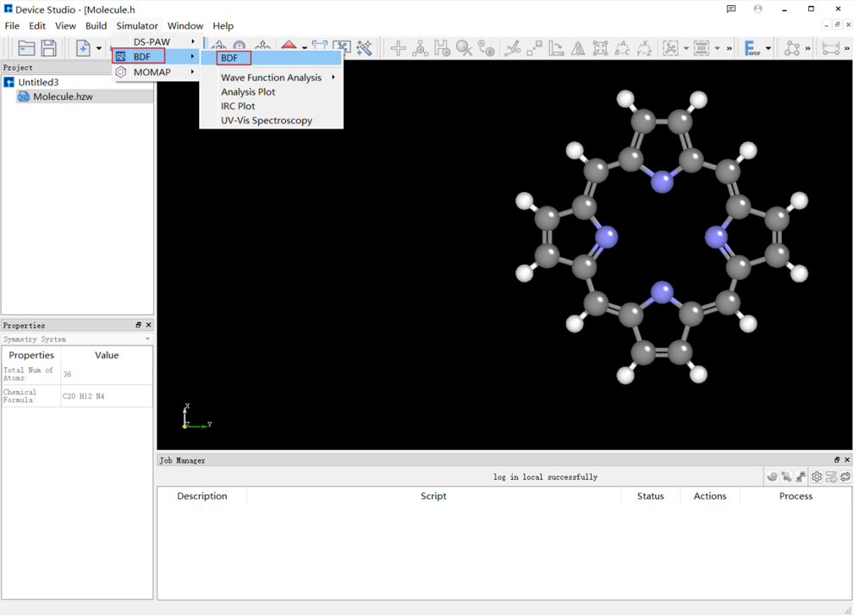Click the add atom plus icon
Viewport: 854px width, 616px height.
(x=397, y=48)
